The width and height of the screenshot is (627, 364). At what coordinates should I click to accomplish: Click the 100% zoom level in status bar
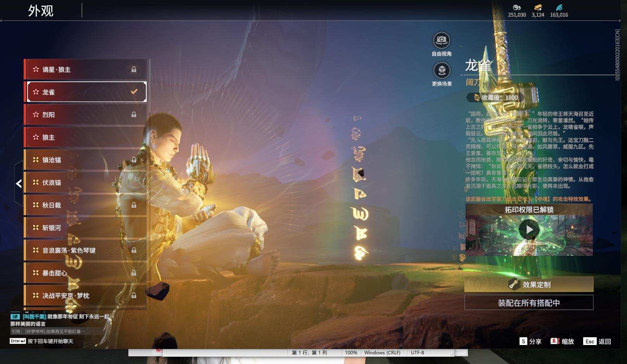pyautogui.click(x=351, y=353)
